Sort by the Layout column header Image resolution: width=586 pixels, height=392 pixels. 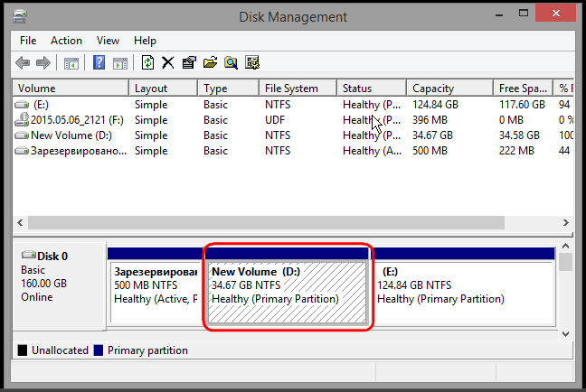pyautogui.click(x=163, y=89)
